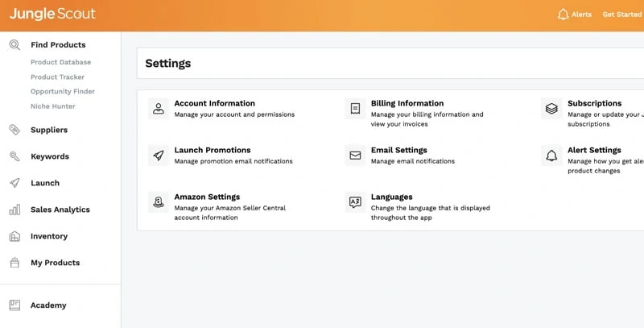Open Subscriptions settings
This screenshot has width=644, height=328.
[594, 103]
